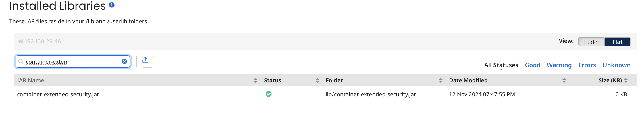Switch to Folder view
Image resolution: width=644 pixels, height=117 pixels.
[x=591, y=42]
